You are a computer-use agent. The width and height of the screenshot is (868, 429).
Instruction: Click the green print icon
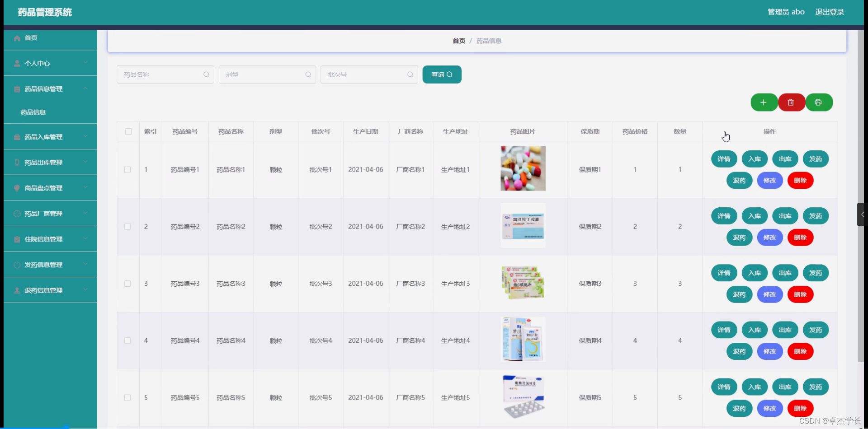click(819, 102)
